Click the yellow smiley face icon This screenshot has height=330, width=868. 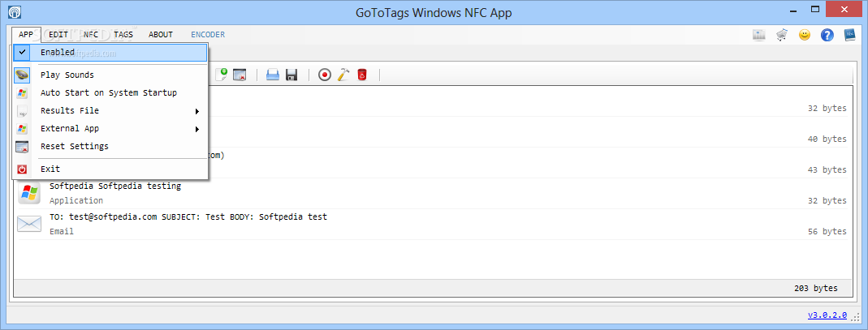[805, 35]
